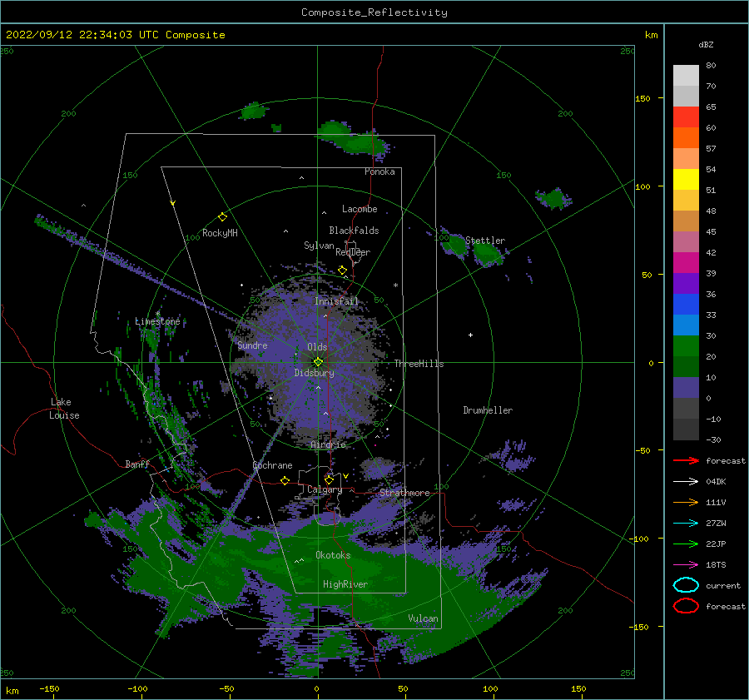Click the km label at top-right corner
The image size is (749, 700).
pos(651,35)
